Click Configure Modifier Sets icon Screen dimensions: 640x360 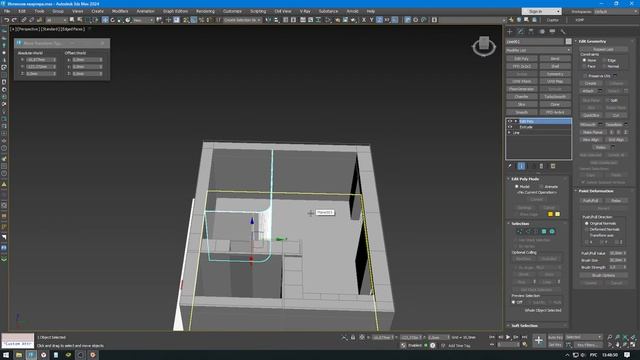click(x=553, y=166)
